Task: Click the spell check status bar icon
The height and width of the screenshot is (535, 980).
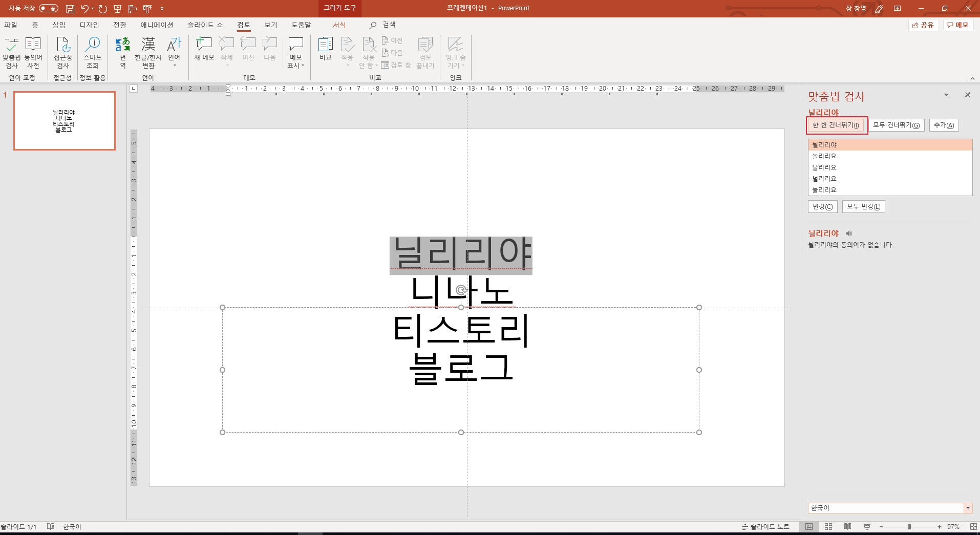Action: [x=50, y=526]
